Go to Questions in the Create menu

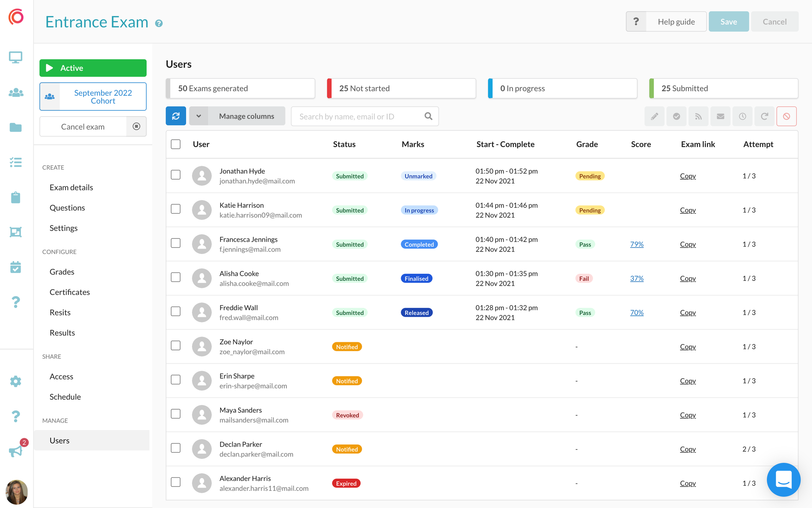(x=67, y=207)
